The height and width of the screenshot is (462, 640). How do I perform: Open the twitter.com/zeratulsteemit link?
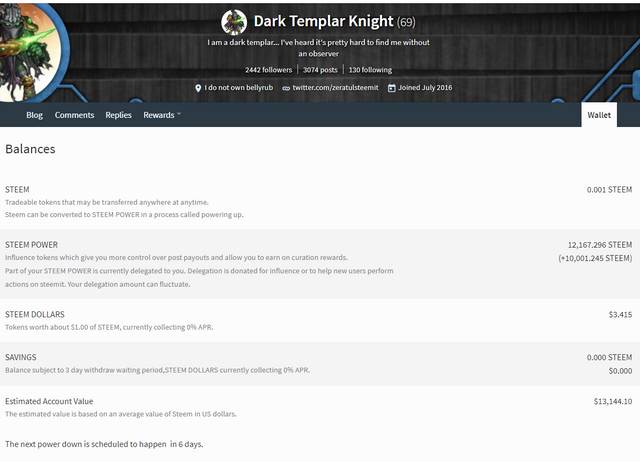335,88
